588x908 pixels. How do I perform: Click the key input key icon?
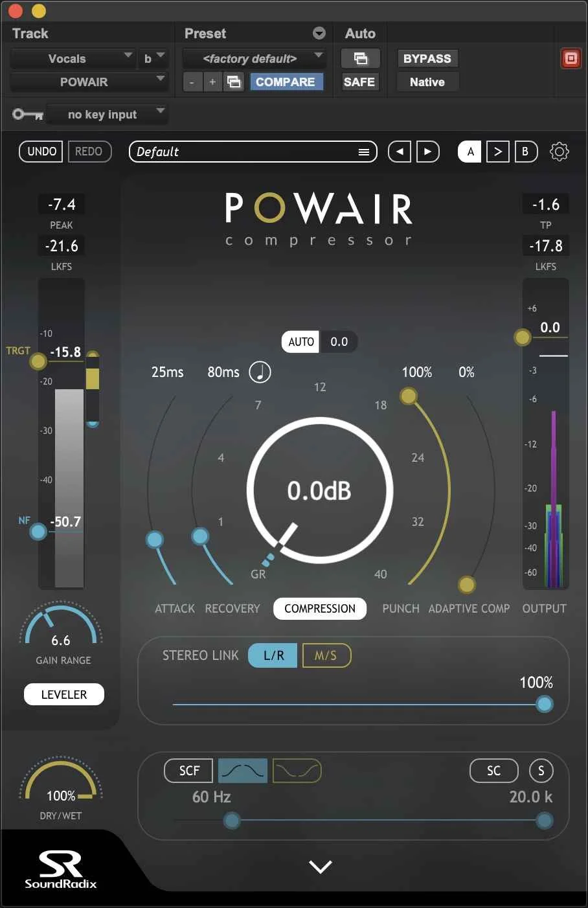pyautogui.click(x=28, y=115)
